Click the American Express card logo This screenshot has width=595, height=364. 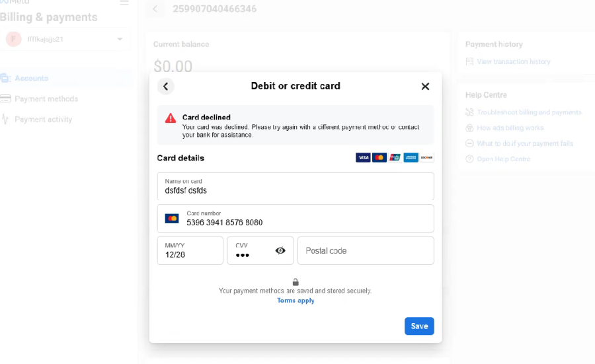click(x=411, y=157)
